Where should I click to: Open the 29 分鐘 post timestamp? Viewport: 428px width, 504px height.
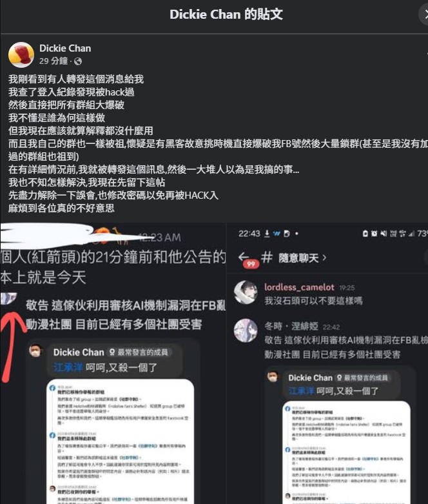click(x=53, y=61)
